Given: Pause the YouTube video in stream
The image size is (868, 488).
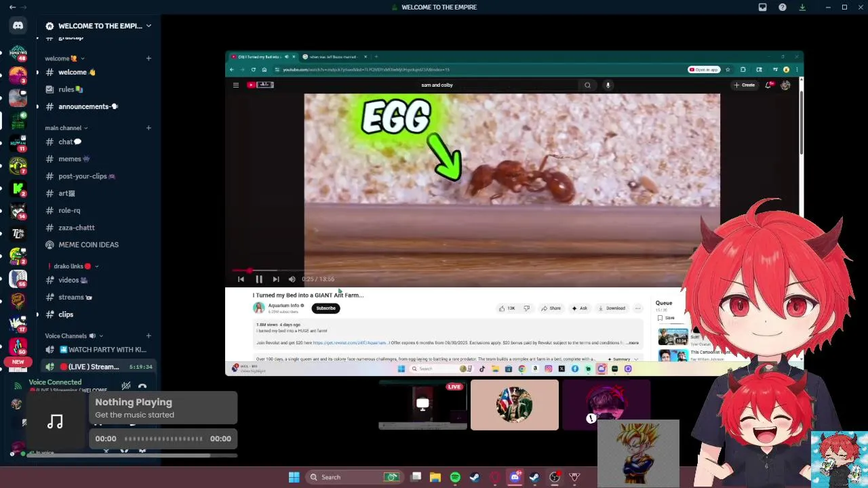Looking at the screenshot, I should click(x=258, y=279).
